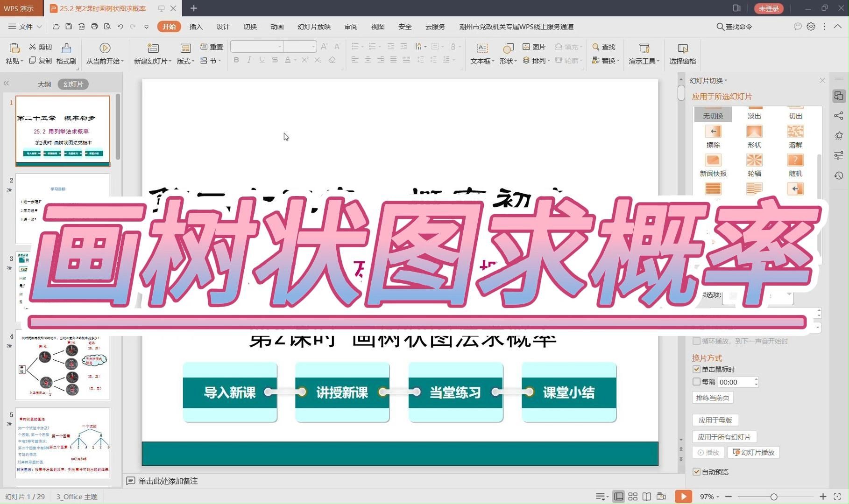Screen dimensions: 849x504
Task: Copy selection with 复制
Action: [40, 61]
